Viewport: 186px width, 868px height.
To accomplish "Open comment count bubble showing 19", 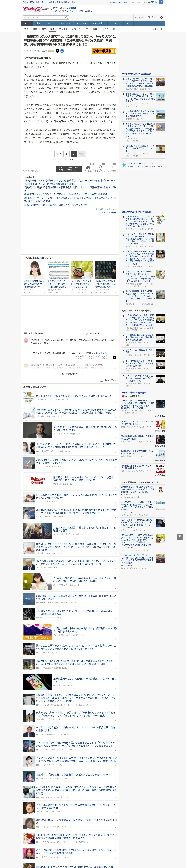I will point(44,51).
